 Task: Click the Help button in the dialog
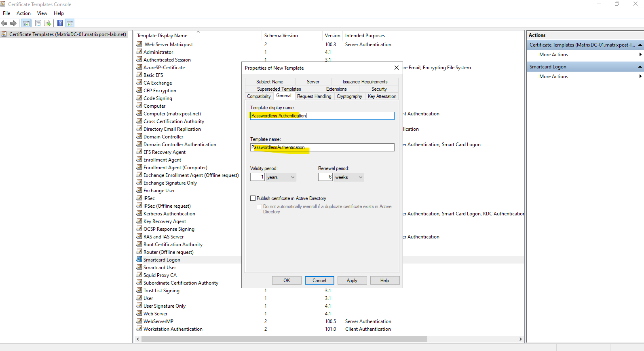tap(385, 281)
